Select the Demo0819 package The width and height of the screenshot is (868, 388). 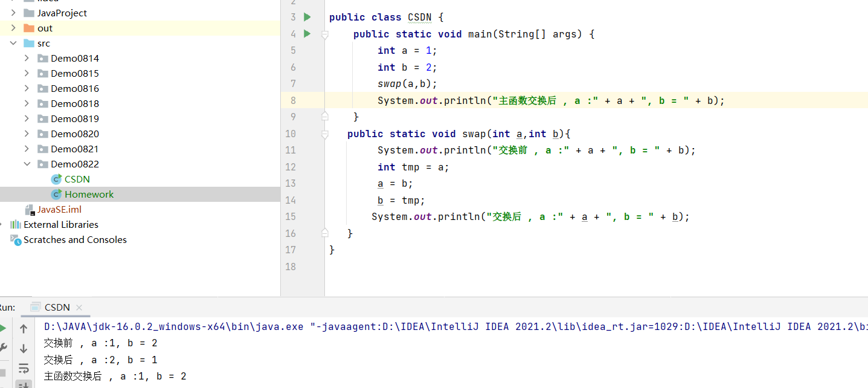point(75,118)
